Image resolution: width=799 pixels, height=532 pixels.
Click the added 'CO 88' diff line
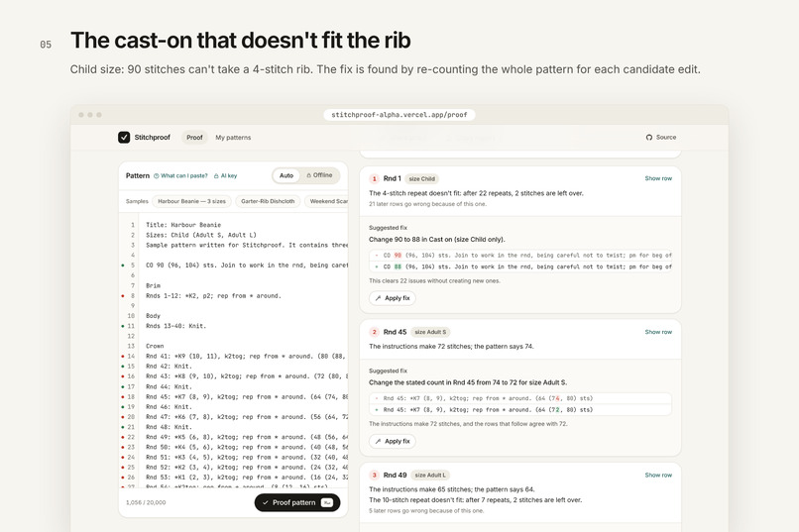[x=520, y=266]
